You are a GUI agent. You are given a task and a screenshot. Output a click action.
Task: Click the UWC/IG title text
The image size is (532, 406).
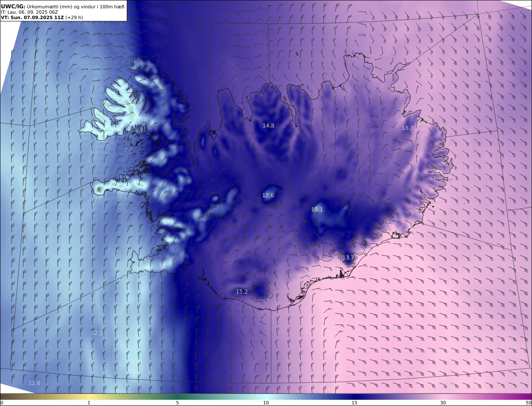pos(13,7)
